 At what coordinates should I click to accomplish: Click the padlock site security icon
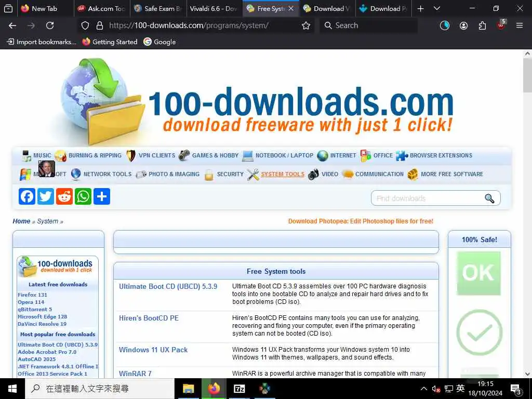(x=99, y=25)
